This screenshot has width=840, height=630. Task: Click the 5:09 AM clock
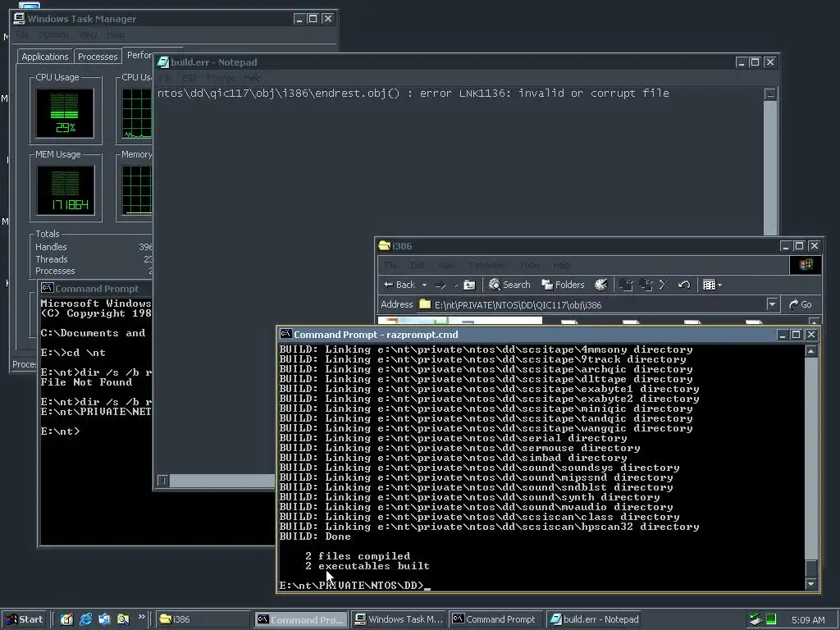point(808,620)
